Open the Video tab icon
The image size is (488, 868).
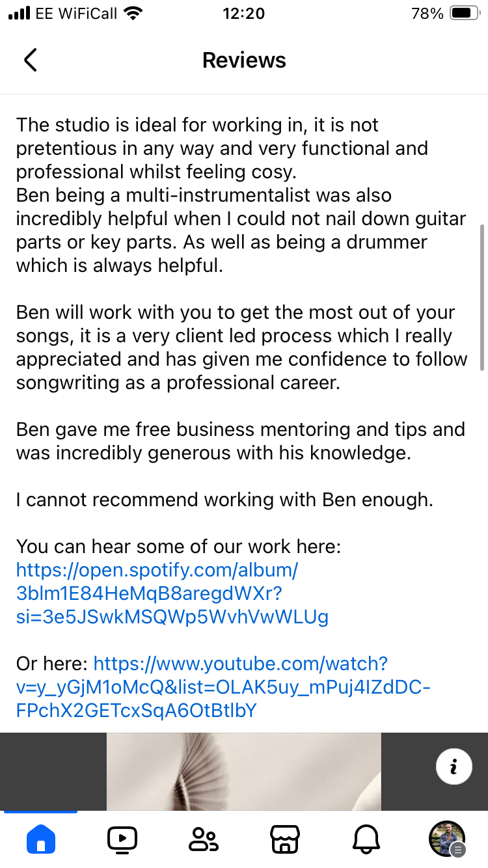pos(122,839)
